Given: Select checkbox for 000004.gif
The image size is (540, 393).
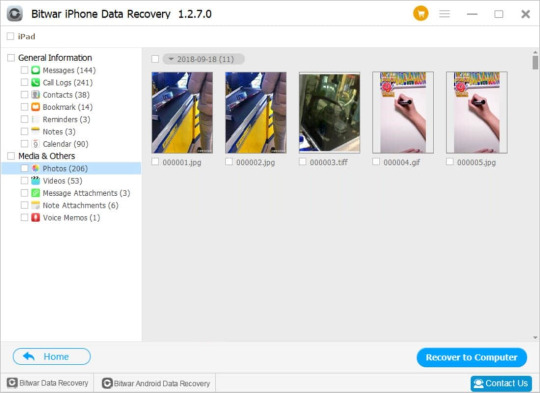Looking at the screenshot, I should 376,162.
